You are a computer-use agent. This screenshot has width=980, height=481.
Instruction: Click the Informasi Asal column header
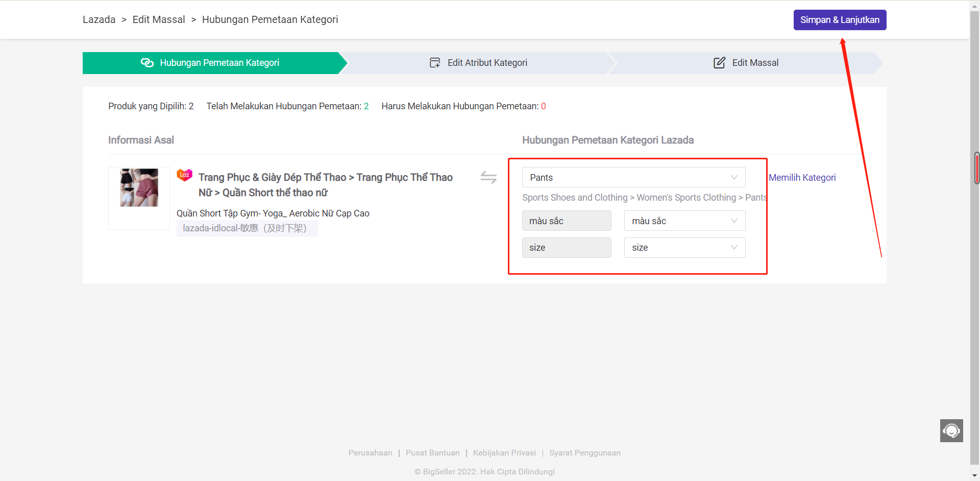141,140
